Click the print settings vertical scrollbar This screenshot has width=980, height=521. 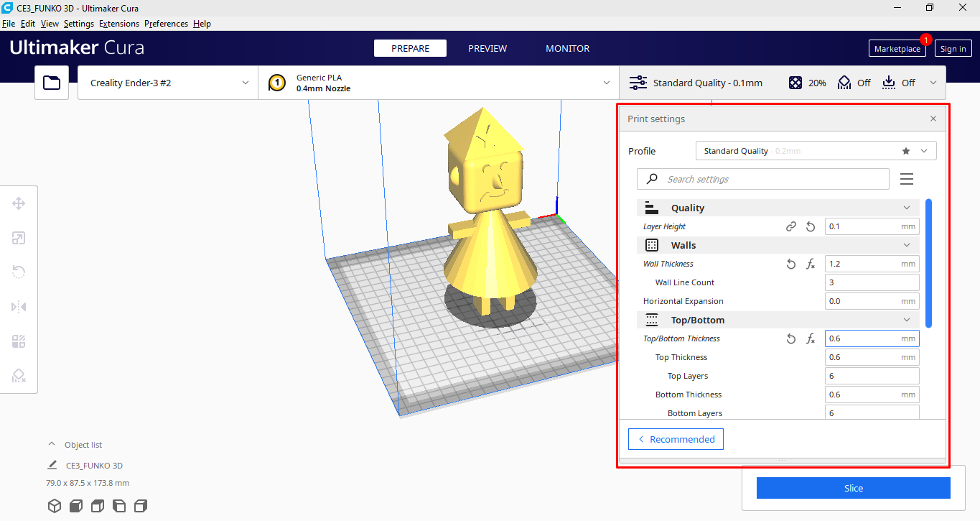pos(929,263)
